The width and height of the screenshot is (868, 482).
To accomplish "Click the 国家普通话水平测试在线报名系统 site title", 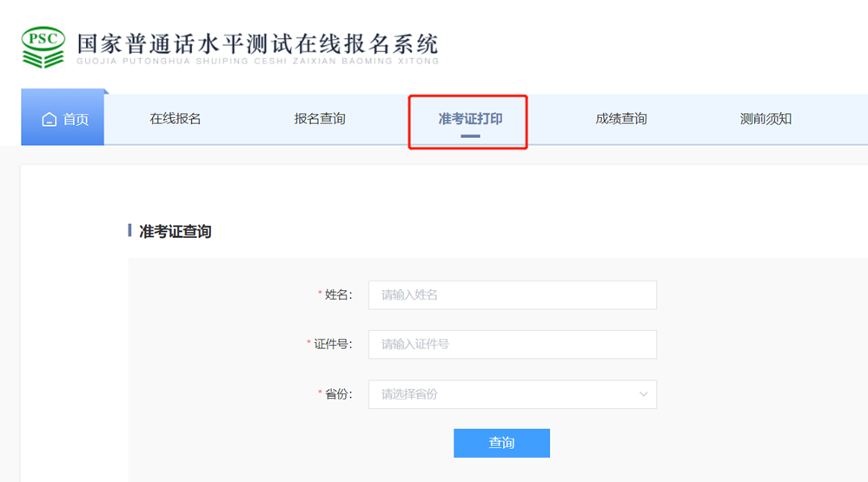I will [x=257, y=43].
